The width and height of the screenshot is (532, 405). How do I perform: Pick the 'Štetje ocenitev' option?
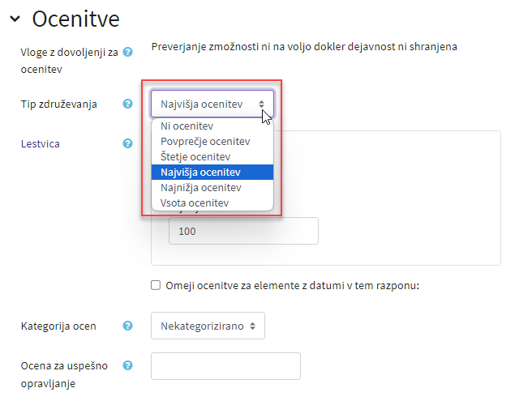point(195,156)
